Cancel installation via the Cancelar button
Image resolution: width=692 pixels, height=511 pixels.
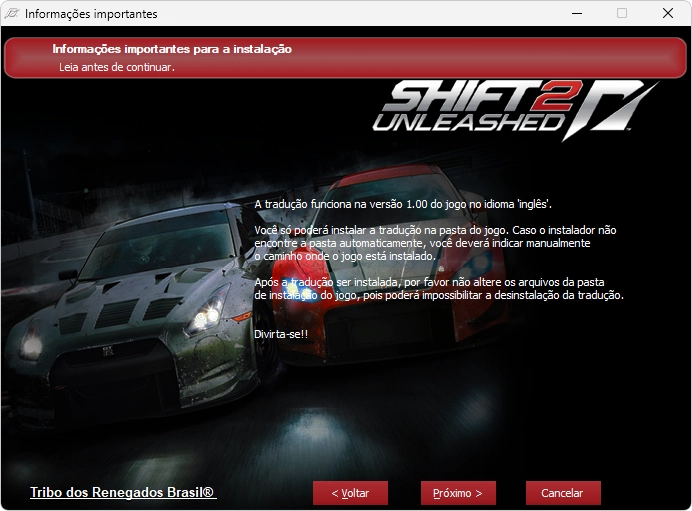coord(563,493)
